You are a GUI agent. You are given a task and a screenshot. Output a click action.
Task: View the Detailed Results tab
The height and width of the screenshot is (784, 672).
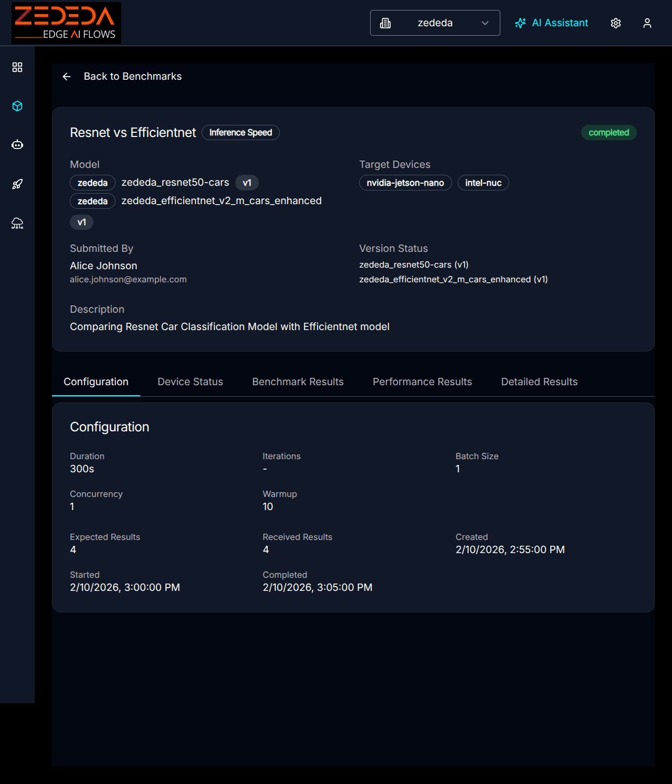tap(539, 382)
